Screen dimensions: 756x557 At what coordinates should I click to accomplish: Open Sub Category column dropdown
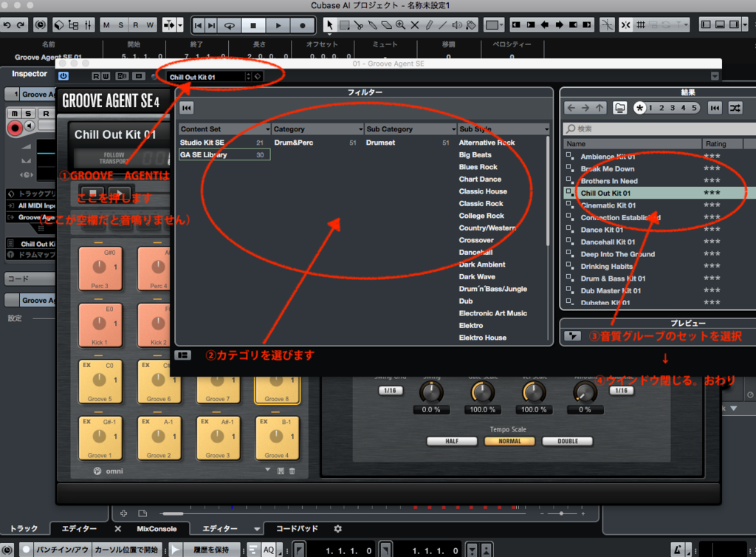454,129
